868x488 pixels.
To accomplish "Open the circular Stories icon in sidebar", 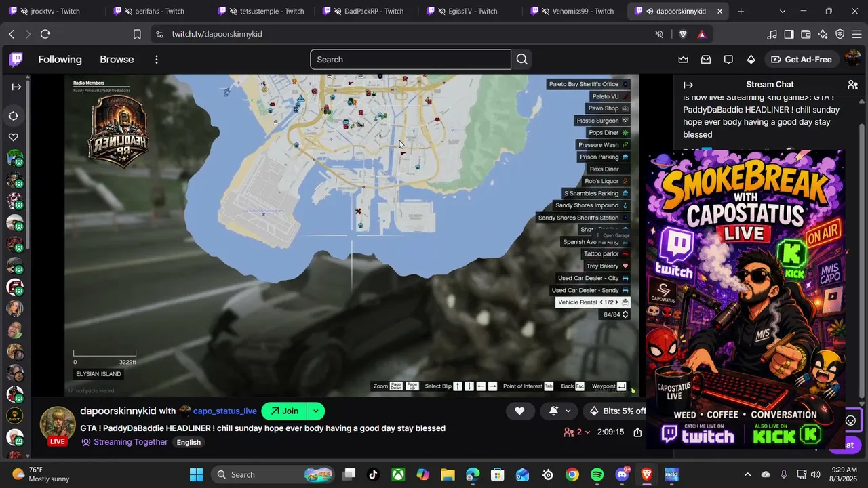I will click(13, 116).
